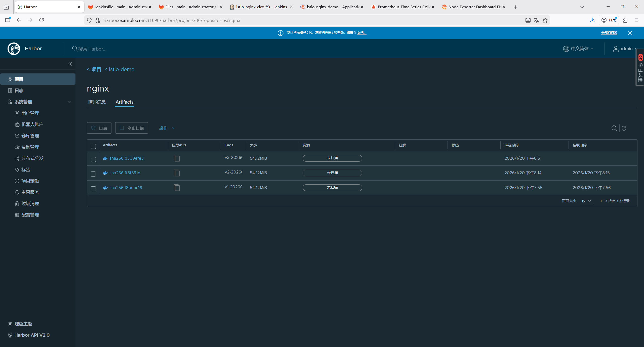Select all artifacts via header checkbox
644x347 pixels.
(x=93, y=146)
